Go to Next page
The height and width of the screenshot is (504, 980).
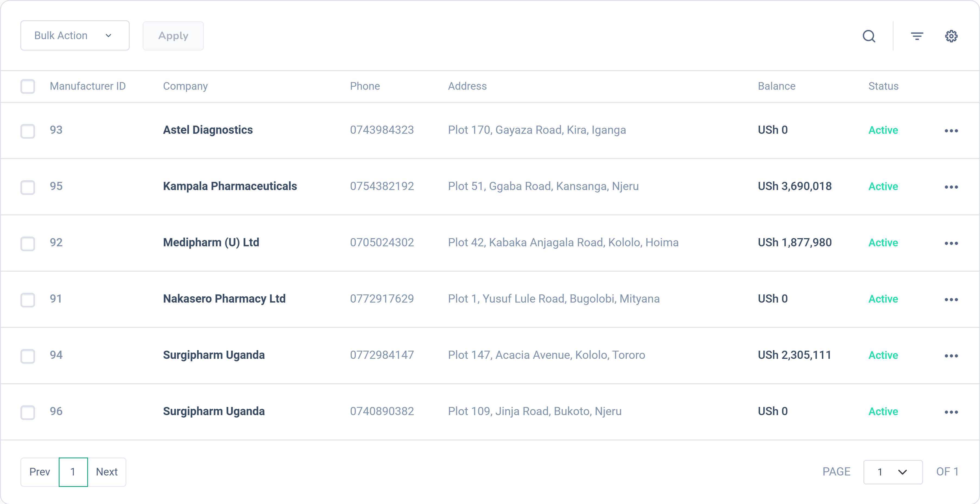coord(107,472)
